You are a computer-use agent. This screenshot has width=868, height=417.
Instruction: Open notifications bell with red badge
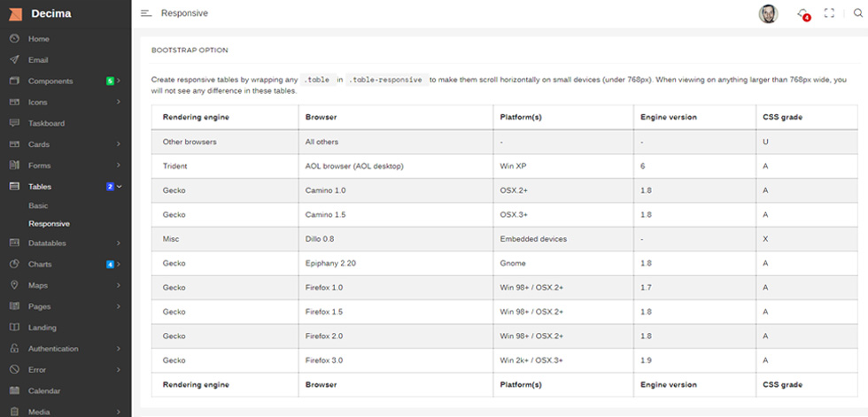[x=802, y=14]
